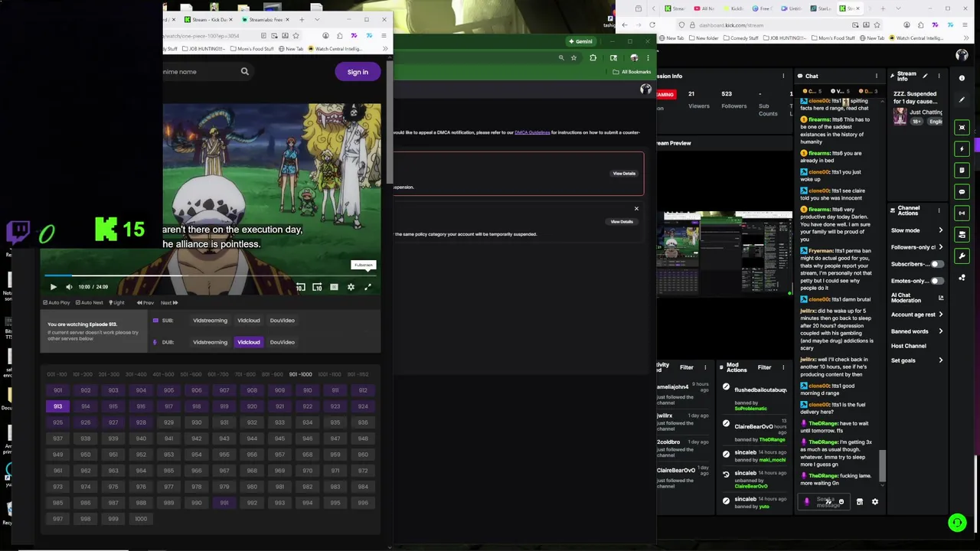Select episode 1000
The width and height of the screenshot is (980, 551).
(x=141, y=519)
